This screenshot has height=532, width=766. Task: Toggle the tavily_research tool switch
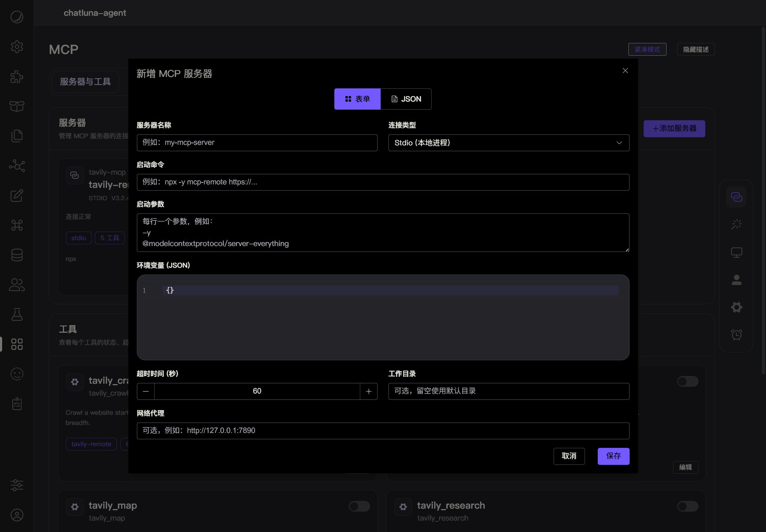[687, 506]
